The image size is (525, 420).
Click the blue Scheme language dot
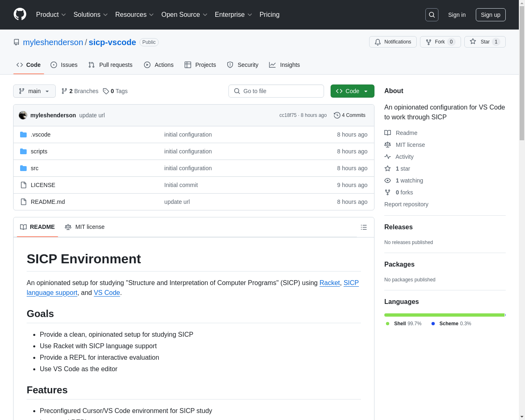433,324
